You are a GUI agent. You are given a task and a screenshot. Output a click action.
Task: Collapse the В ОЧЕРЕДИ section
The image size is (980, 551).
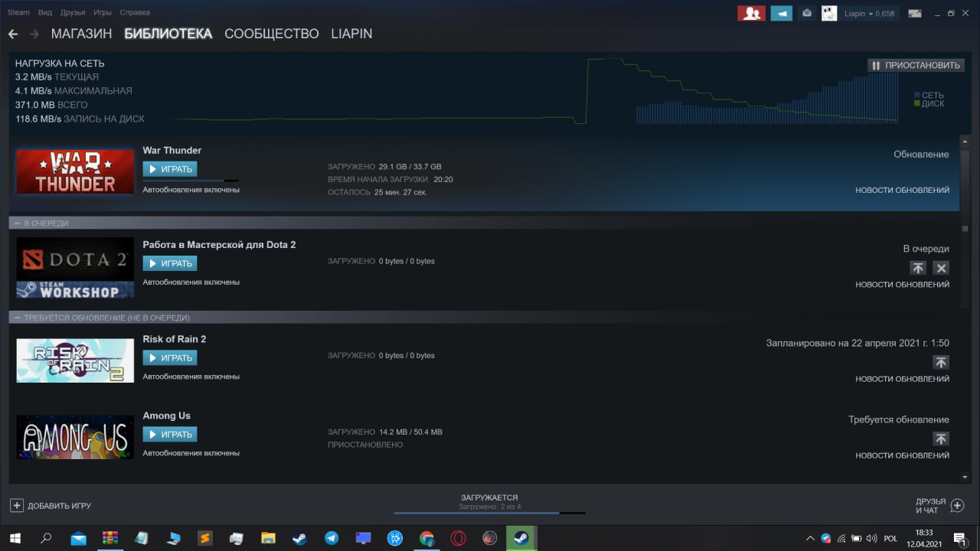[17, 223]
